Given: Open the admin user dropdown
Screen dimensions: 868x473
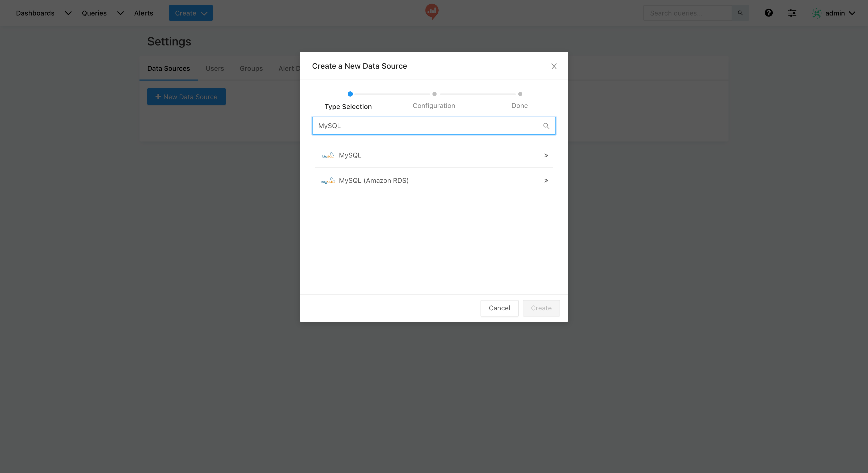Looking at the screenshot, I should point(852,13).
